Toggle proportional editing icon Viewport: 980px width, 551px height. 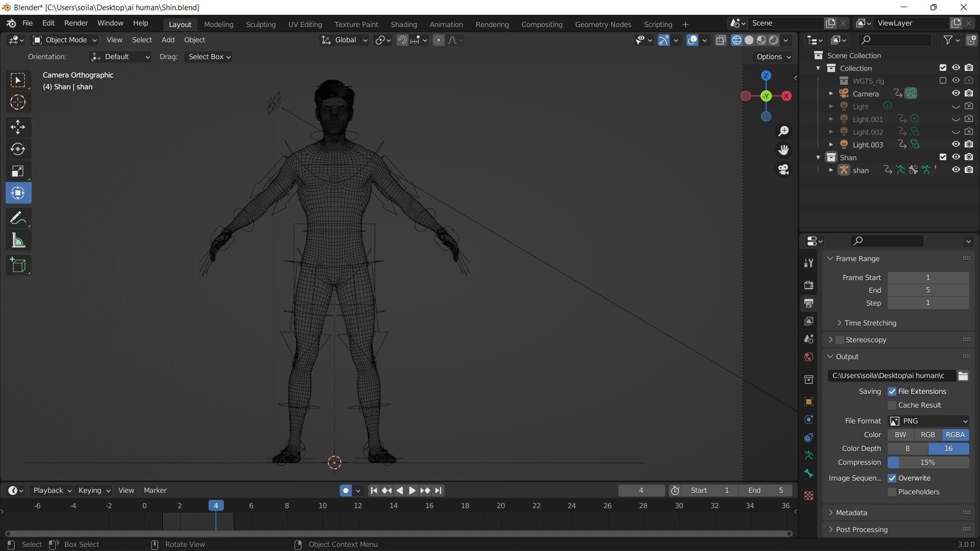(x=438, y=40)
